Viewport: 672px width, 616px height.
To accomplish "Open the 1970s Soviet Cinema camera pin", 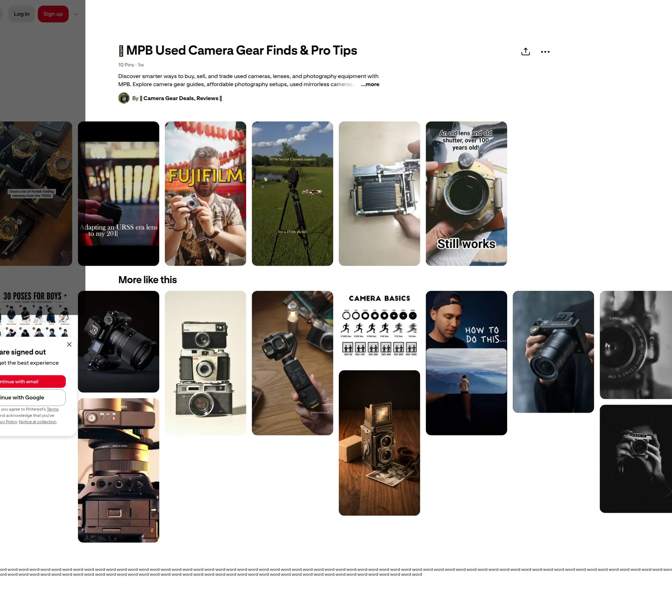I will [292, 194].
